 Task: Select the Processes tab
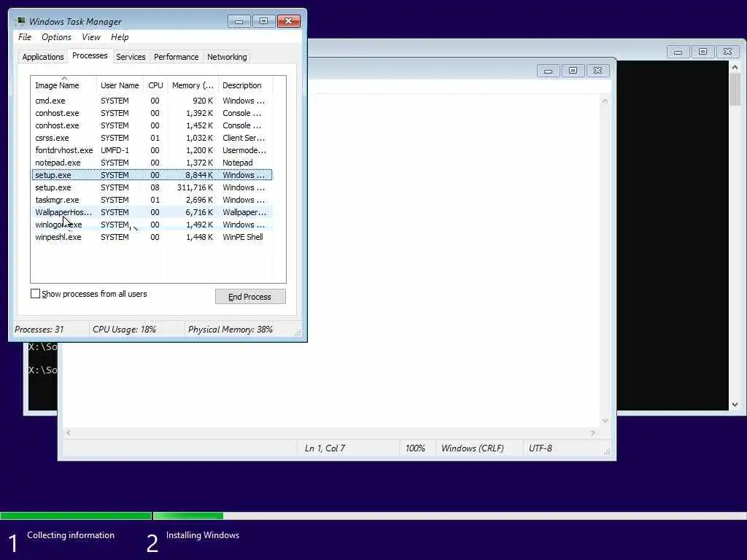[x=90, y=55]
